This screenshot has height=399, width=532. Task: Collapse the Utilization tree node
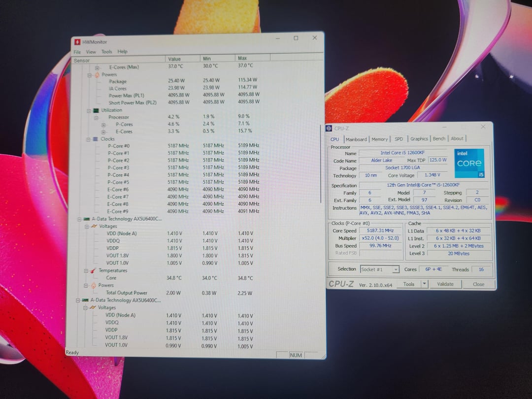89,111
